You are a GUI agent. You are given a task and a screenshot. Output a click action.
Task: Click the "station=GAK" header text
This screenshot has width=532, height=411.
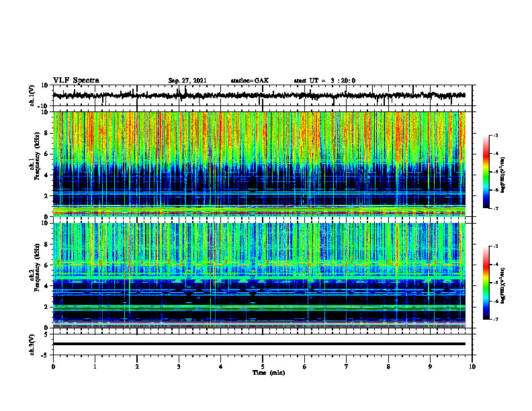(x=250, y=81)
